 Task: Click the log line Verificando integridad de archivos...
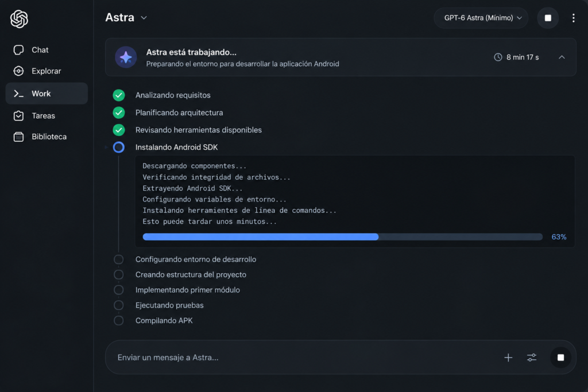point(216,177)
